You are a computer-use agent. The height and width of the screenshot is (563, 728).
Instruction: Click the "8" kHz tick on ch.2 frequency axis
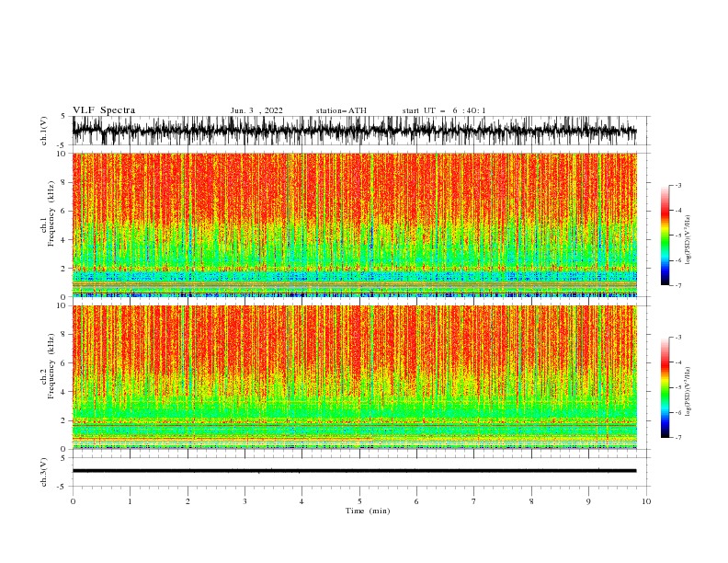click(x=63, y=335)
